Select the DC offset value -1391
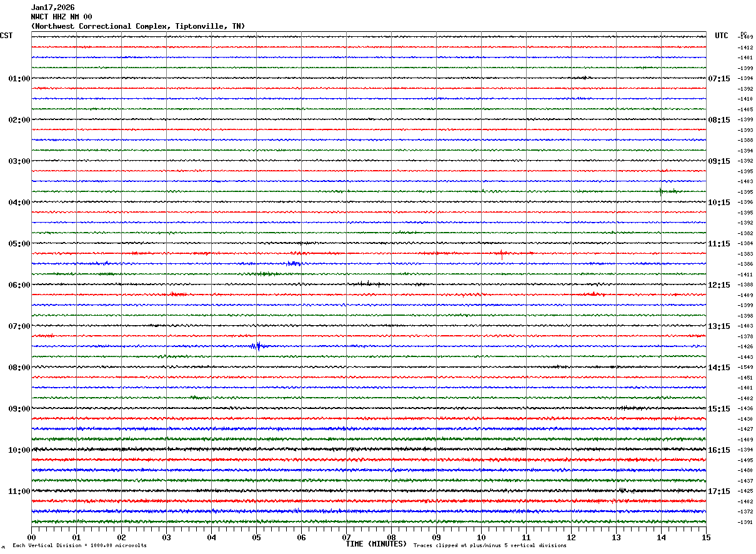The image size is (756, 554). tap(745, 522)
